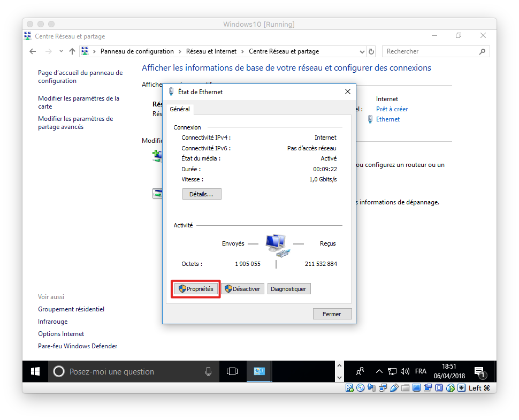519x420 pixels.
Task: Open the People icon in taskbar
Action: click(360, 371)
